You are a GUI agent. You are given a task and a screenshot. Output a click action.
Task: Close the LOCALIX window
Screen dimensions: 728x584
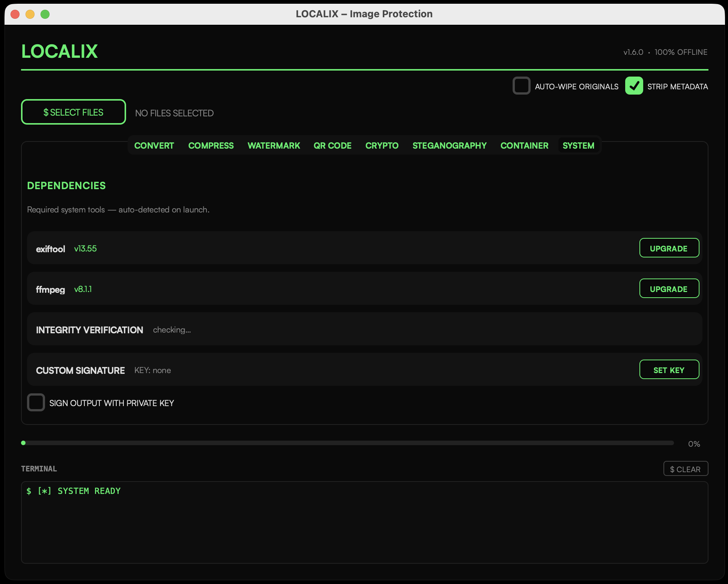pyautogui.click(x=15, y=14)
